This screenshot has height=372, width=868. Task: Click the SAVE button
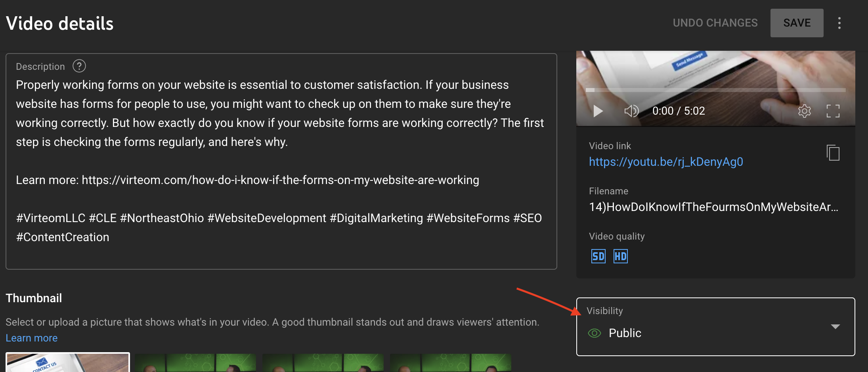pos(797,23)
